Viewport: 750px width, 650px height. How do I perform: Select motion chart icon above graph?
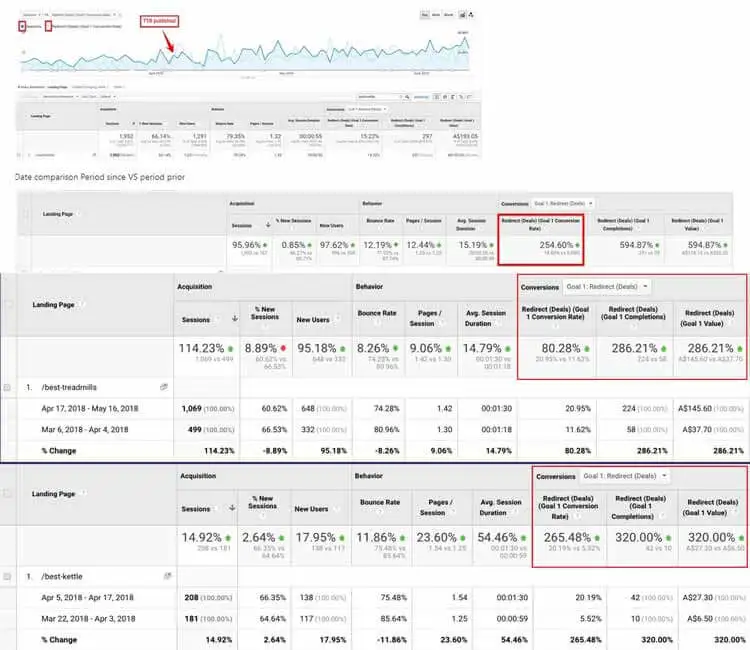[x=471, y=15]
